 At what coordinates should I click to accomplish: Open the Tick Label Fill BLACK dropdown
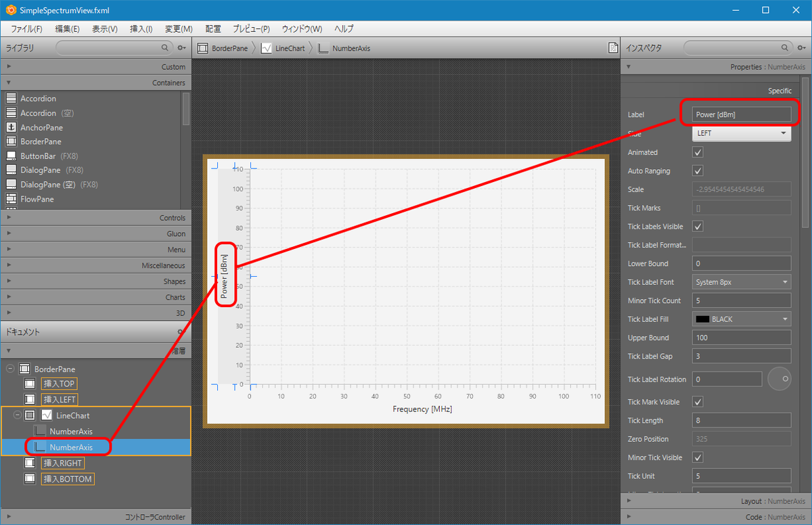(x=742, y=319)
